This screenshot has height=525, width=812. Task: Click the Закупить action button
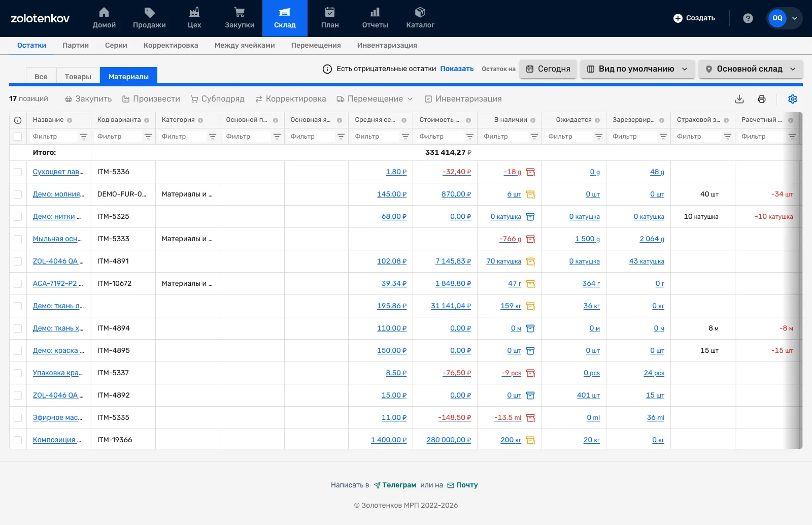click(x=88, y=99)
